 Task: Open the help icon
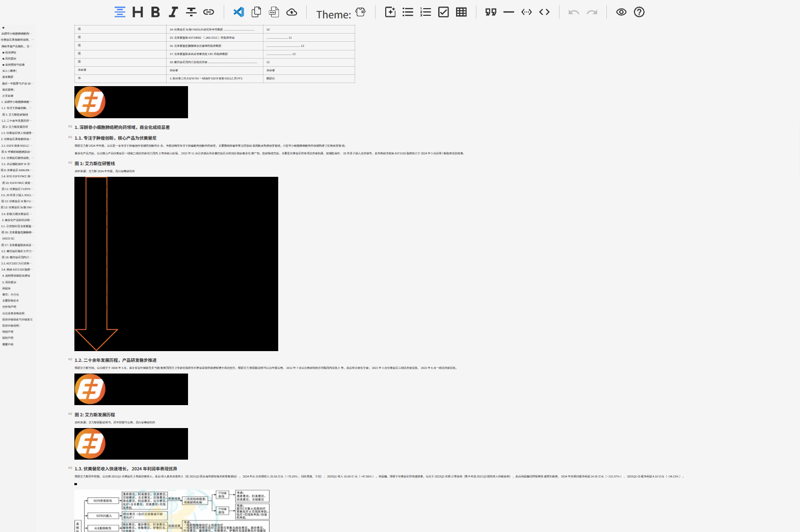639,12
